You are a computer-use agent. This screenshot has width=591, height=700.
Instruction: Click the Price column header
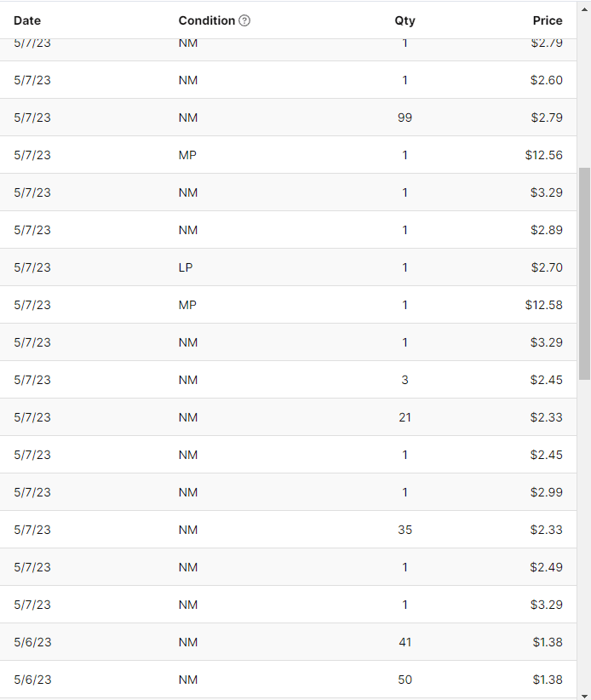coord(548,20)
